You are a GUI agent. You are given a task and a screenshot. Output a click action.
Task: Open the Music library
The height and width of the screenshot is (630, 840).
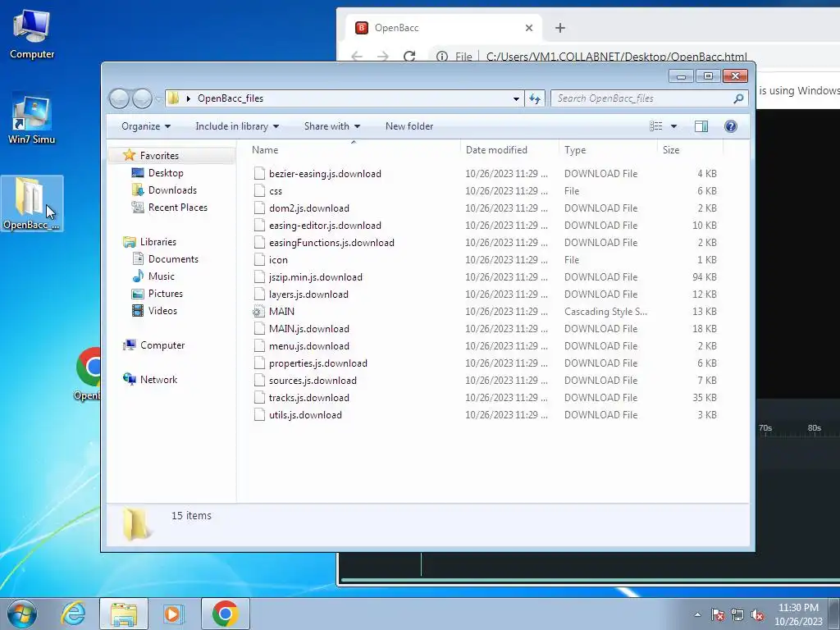coord(161,276)
